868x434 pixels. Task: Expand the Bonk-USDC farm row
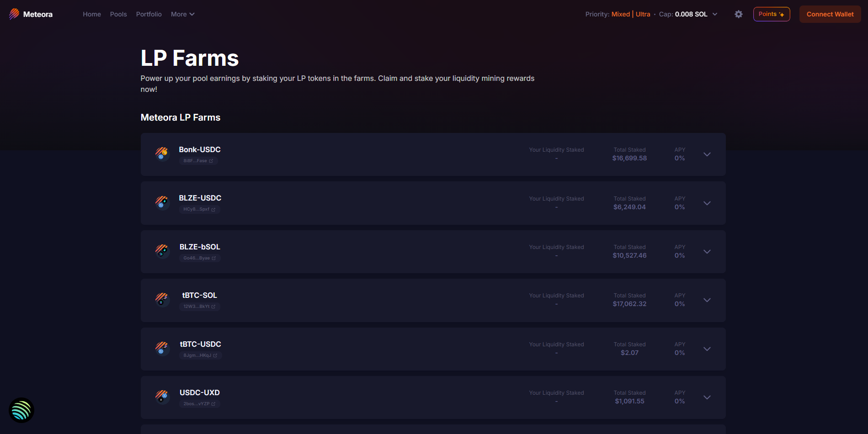tap(707, 154)
